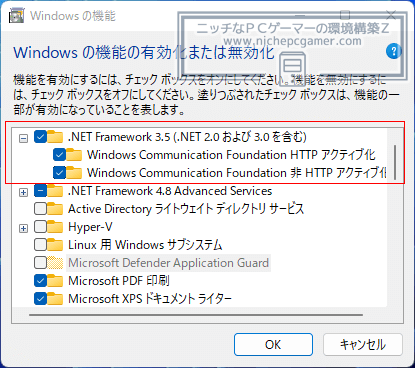Viewport: 415px width, 368px height.
Task: Check the Linux 用 Windows サブシステム checkbox
Action: coord(40,245)
